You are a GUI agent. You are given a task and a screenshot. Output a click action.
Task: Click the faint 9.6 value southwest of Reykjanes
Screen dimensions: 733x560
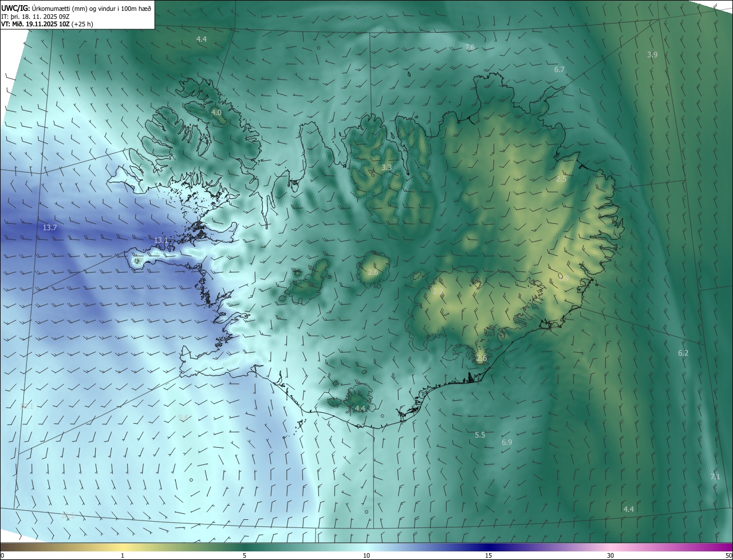click(x=184, y=418)
